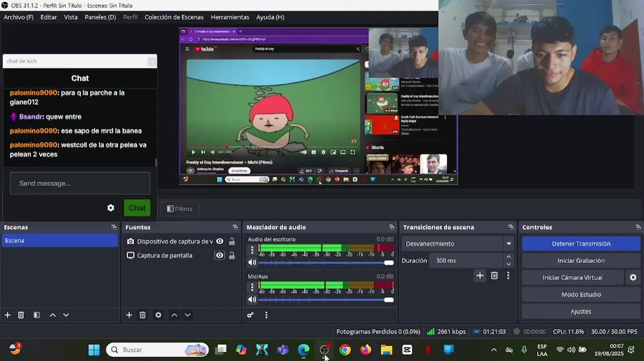Click the chat panel scrollbar
Image resolution: width=644 pixels, height=361 pixels.
click(x=155, y=162)
